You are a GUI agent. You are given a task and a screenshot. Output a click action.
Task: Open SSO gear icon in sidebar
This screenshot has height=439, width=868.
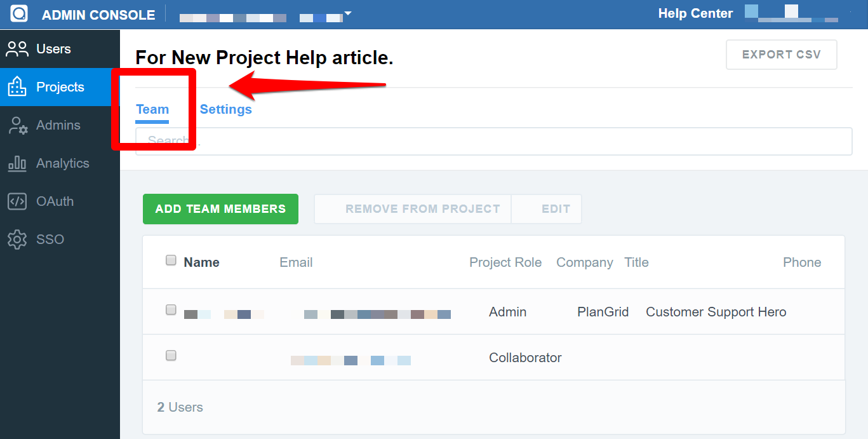point(17,240)
